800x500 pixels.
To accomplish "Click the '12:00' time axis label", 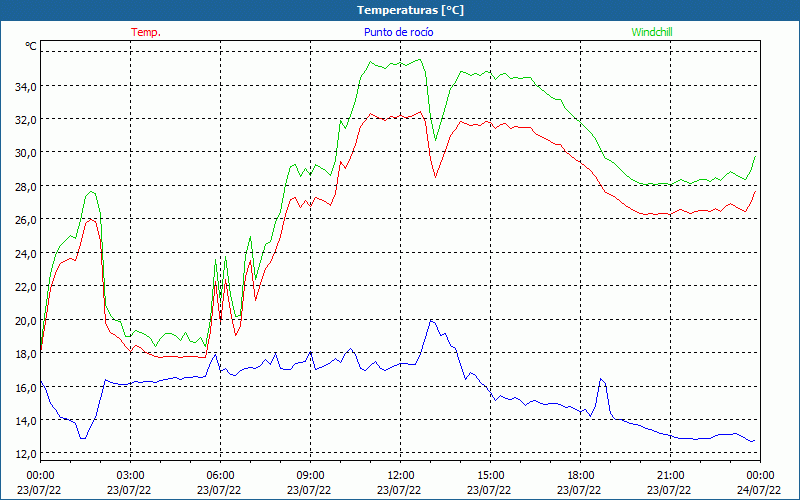I will pyautogui.click(x=401, y=475).
